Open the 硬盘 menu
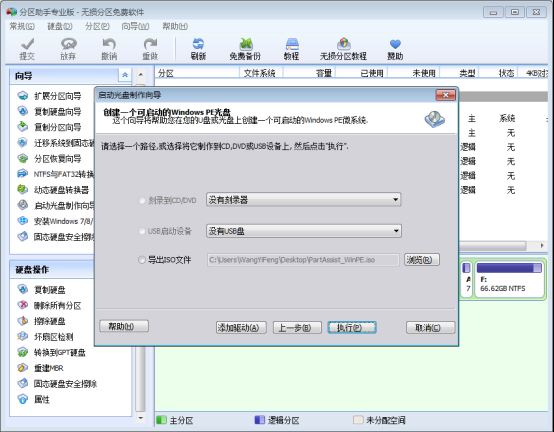The height and width of the screenshot is (432, 554). point(60,26)
